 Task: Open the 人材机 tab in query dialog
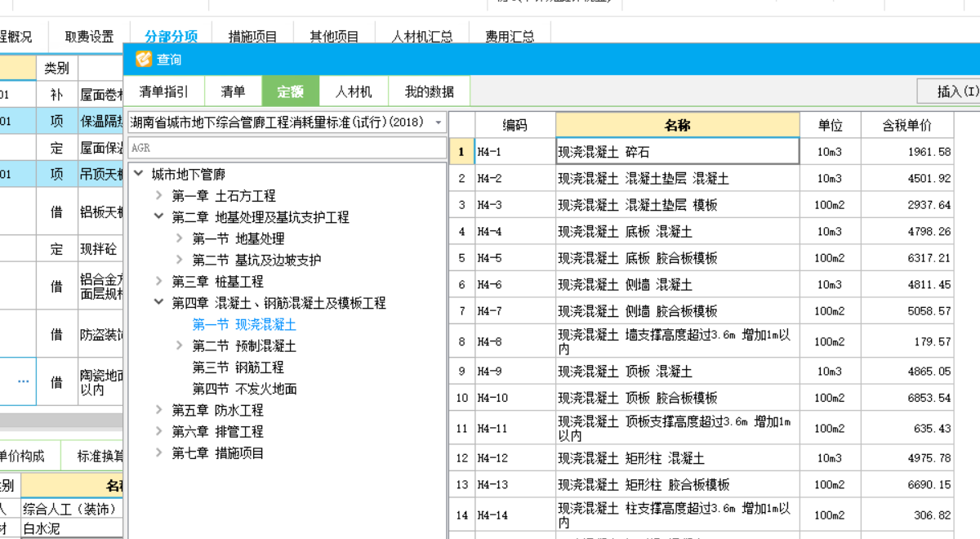354,91
